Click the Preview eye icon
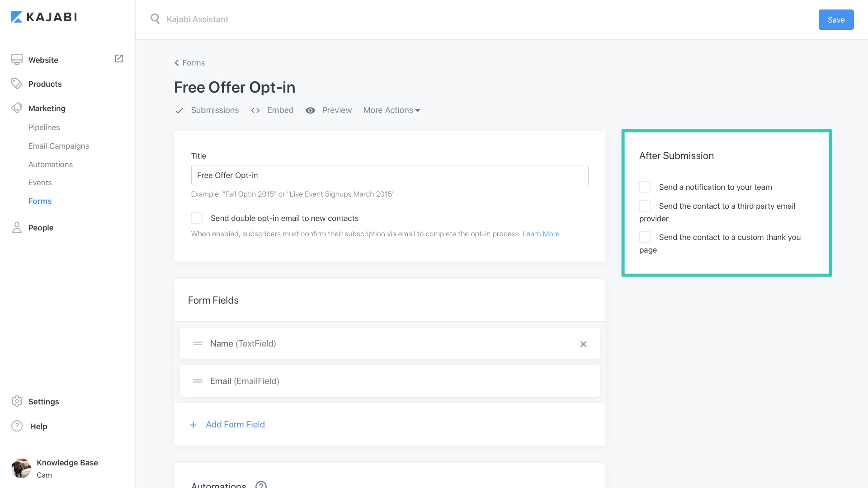Screen dimensions: 868x488 310,111
